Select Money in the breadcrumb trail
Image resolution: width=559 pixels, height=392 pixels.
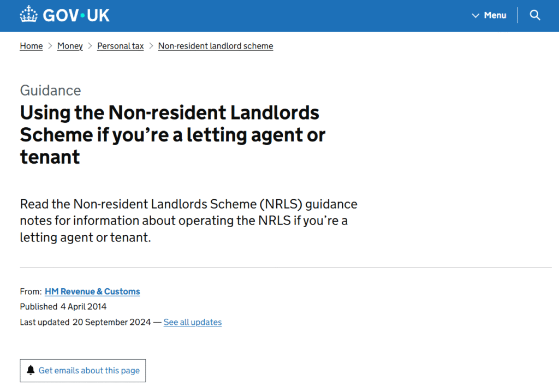[x=70, y=46]
